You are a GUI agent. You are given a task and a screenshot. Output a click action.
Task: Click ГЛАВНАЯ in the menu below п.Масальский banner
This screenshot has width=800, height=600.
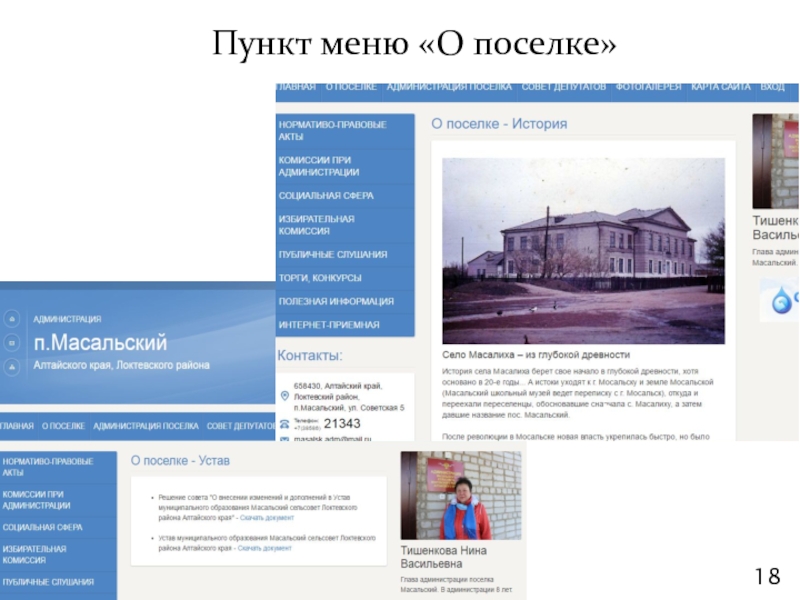(17, 426)
